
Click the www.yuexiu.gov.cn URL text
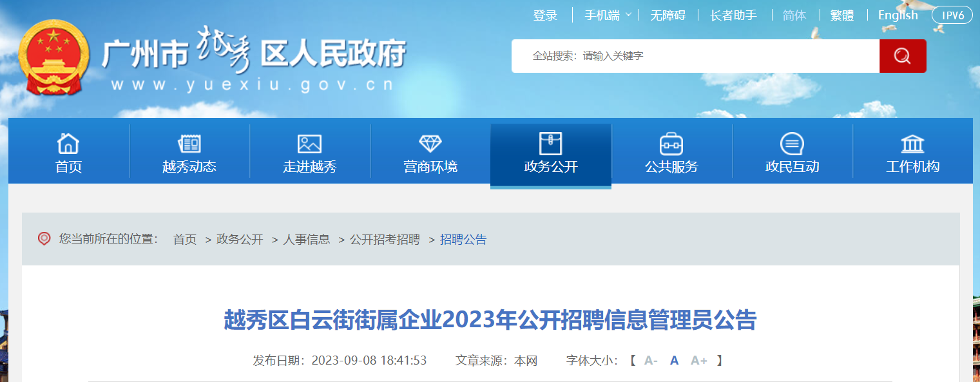252,85
